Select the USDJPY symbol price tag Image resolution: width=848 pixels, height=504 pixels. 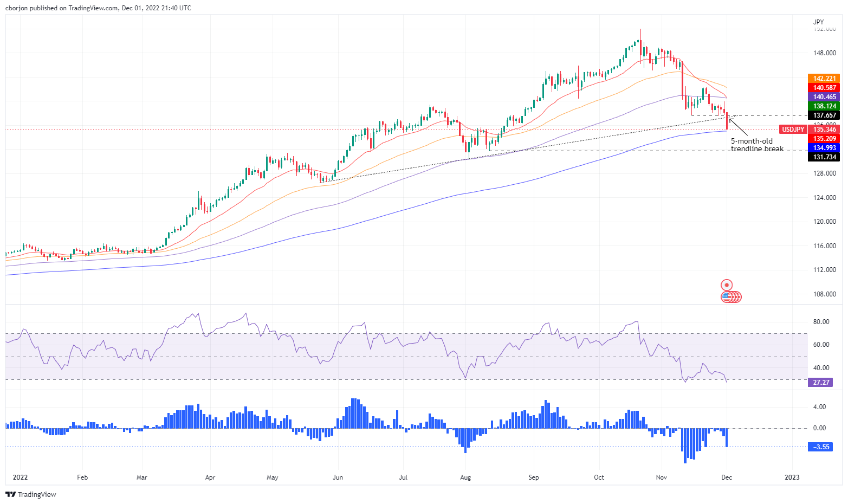coord(793,130)
